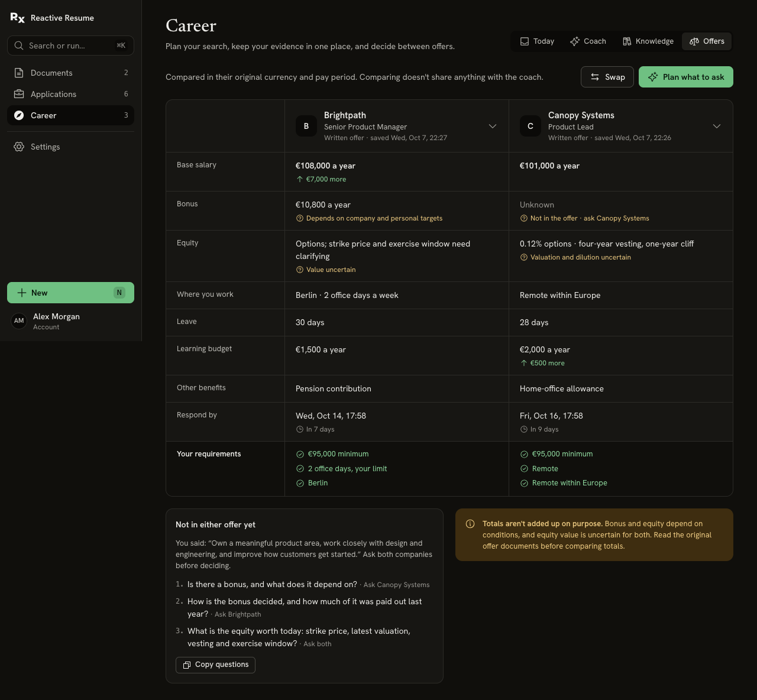Click the info icon in totals warning
Image resolution: width=757 pixels, height=700 pixels.
click(470, 524)
